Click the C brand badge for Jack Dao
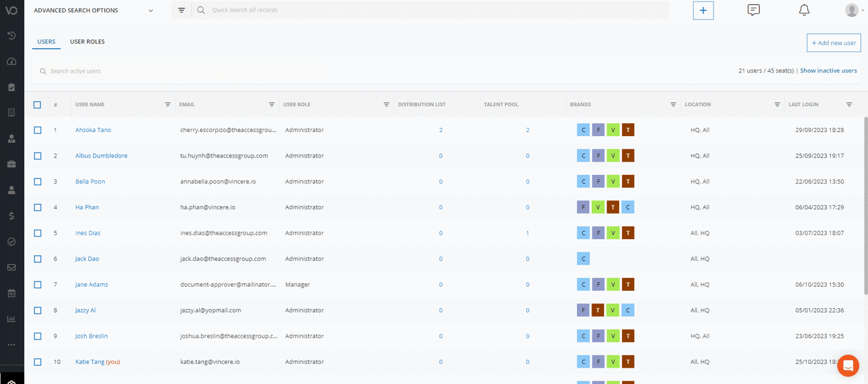This screenshot has height=384, width=868. coord(583,259)
